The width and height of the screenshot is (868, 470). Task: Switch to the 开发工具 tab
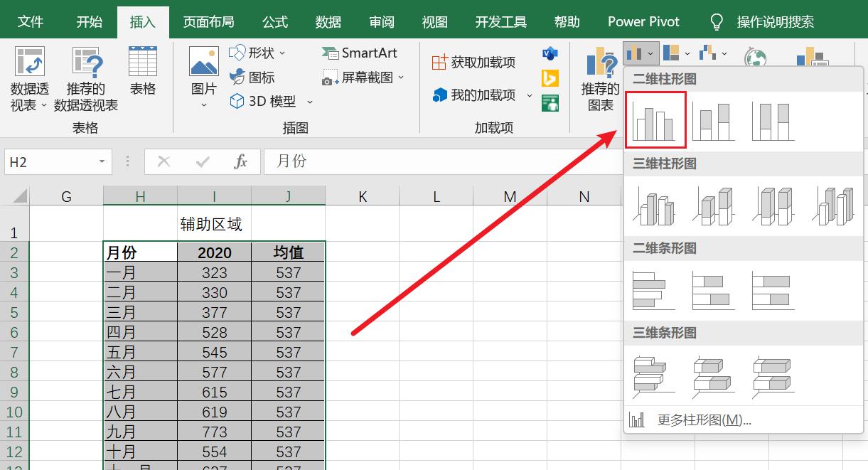pos(501,22)
